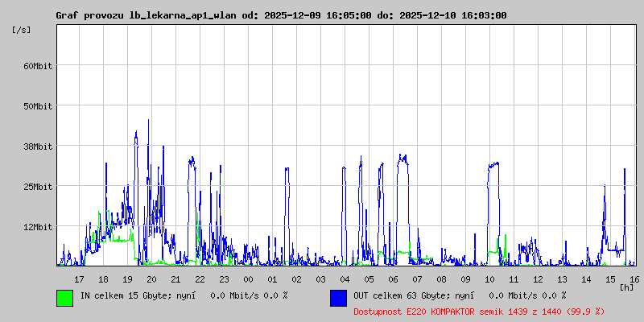
Task: Select the 'IN celkem 15 Gbyte' legend text
Action: 125,295
